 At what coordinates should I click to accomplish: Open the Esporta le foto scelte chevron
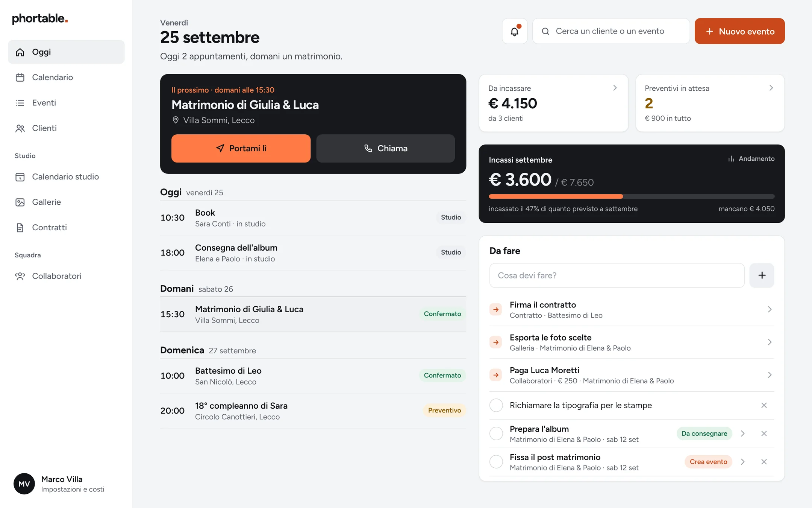click(x=770, y=342)
